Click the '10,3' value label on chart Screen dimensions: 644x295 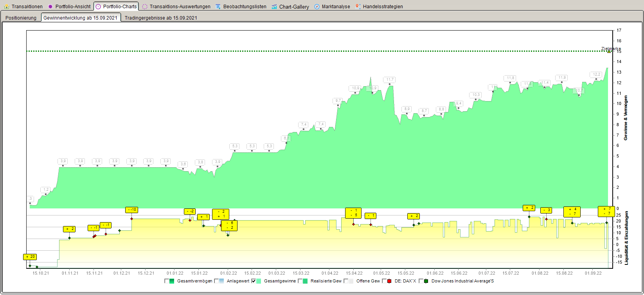476,95
